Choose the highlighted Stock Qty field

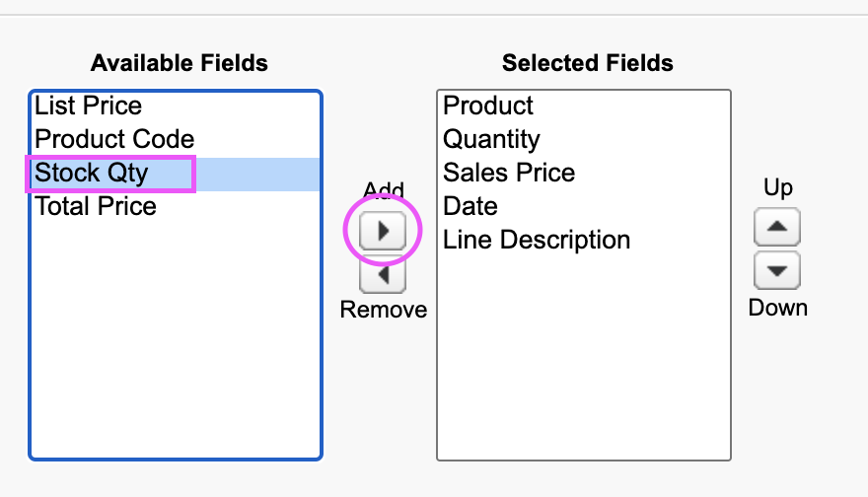click(x=92, y=174)
